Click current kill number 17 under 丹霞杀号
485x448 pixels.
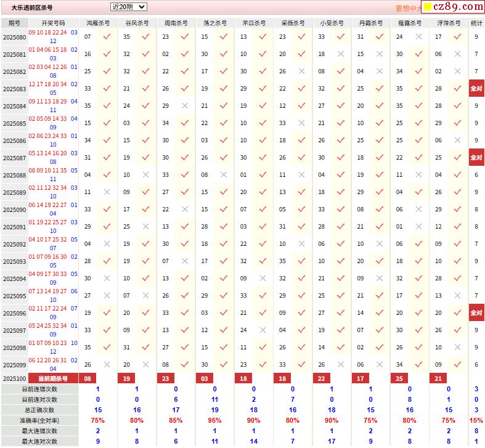361,378
